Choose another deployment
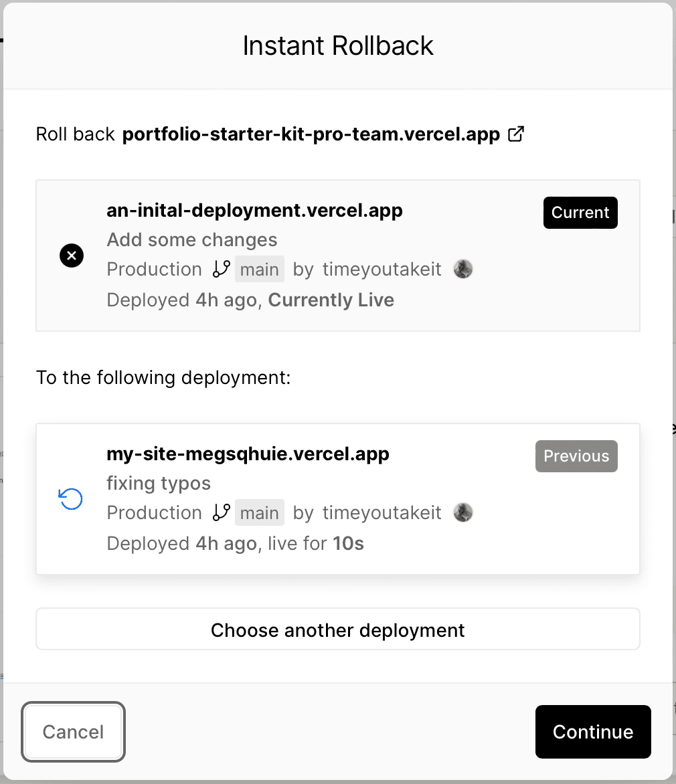 tap(337, 629)
